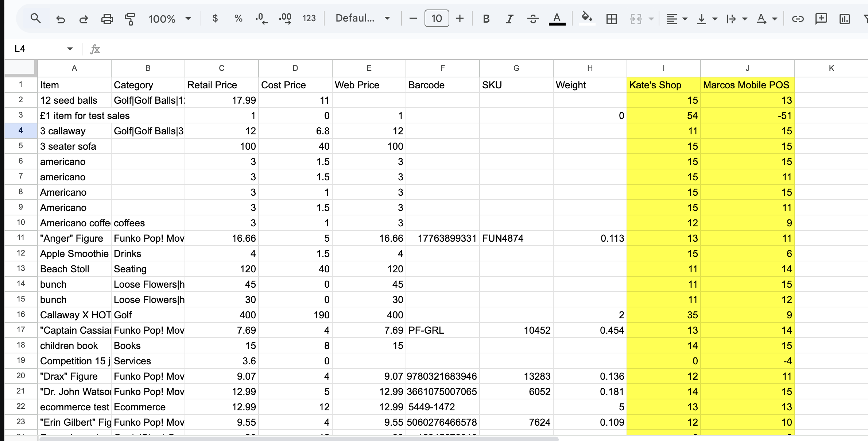Viewport: 868px width, 441px height.
Task: Format as currency with dollar button
Action: click(215, 18)
